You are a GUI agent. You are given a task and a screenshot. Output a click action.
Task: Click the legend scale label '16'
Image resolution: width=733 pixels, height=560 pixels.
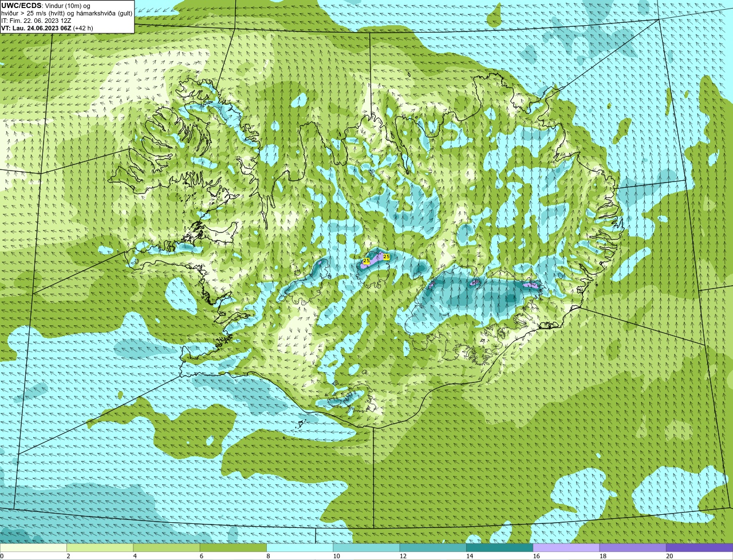[536, 556]
